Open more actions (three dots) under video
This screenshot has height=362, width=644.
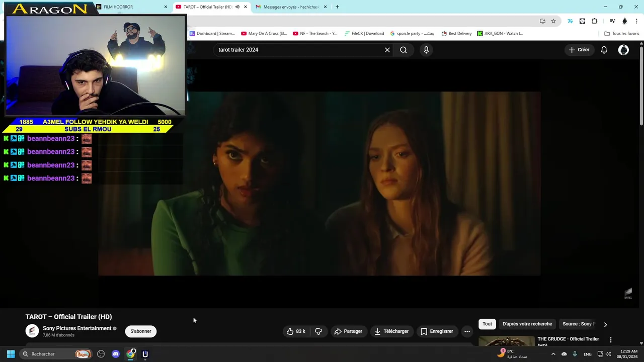coord(467,331)
